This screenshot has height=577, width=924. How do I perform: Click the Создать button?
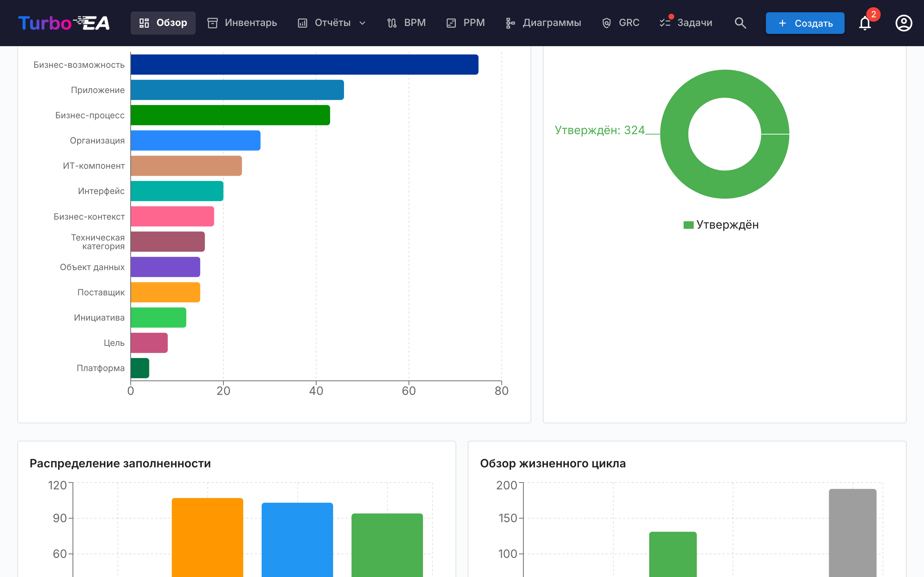(805, 23)
